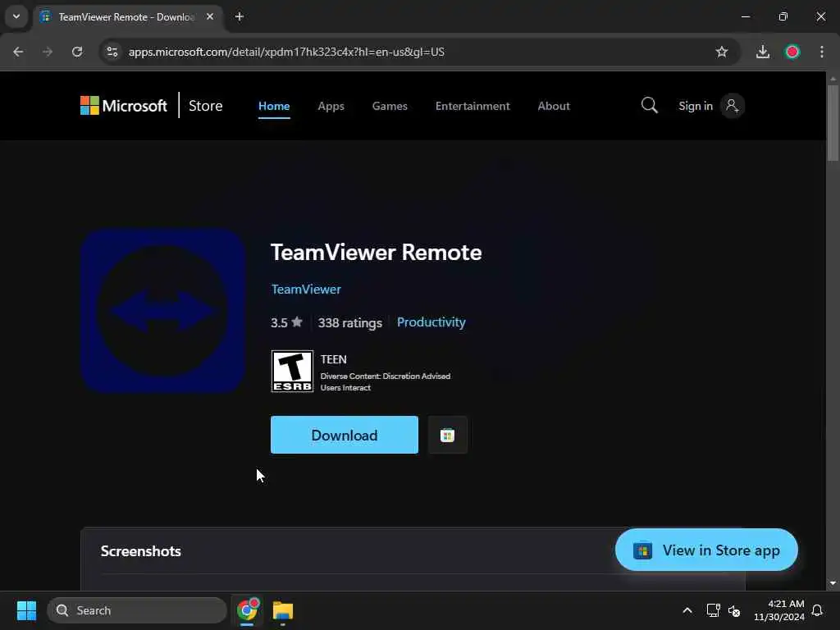Select the Apps navigation tab

click(331, 106)
